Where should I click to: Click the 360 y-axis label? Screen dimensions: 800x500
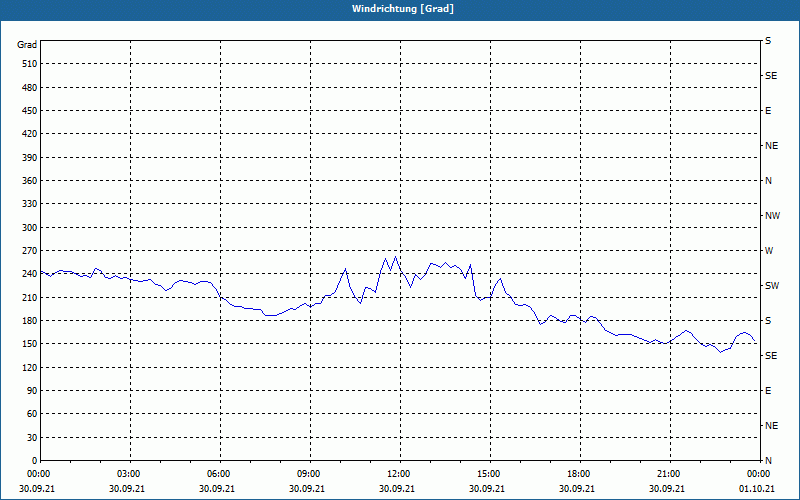point(29,181)
